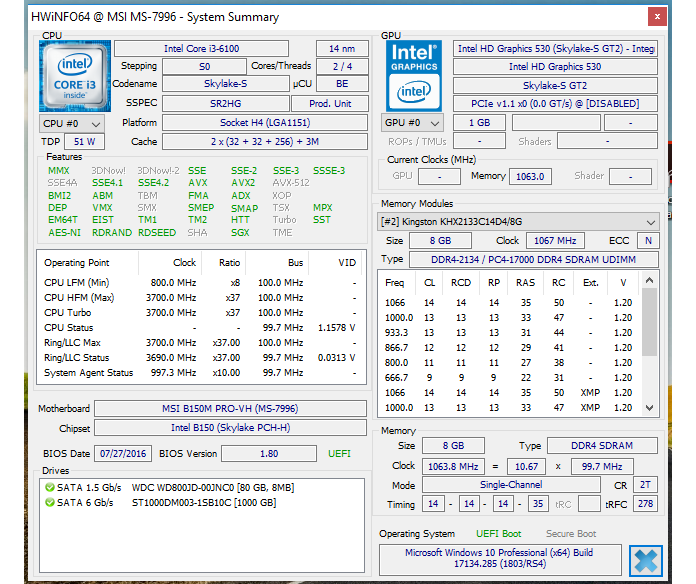Click the System Agent Status row
Image resolution: width=696 pixels, height=584 pixels.
pos(201,373)
